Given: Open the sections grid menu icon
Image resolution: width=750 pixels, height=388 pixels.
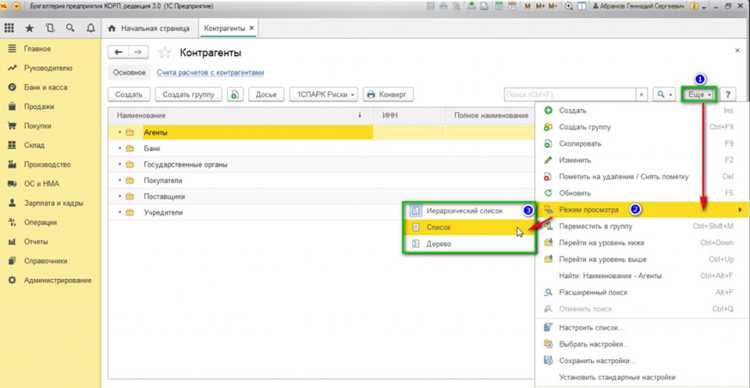Looking at the screenshot, I should (9, 28).
